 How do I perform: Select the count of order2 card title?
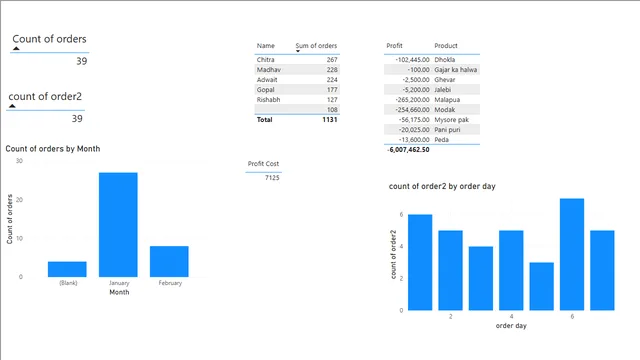click(45, 97)
